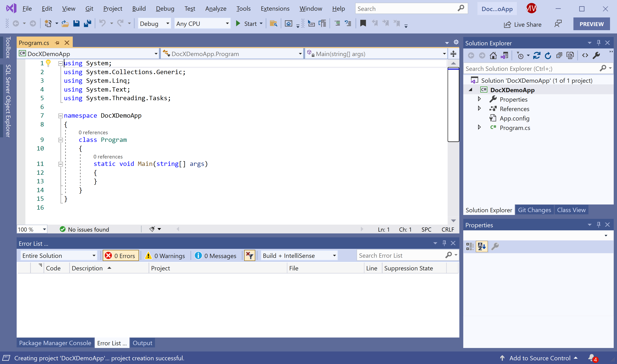Open the Debug configuration dropdown

click(x=154, y=24)
